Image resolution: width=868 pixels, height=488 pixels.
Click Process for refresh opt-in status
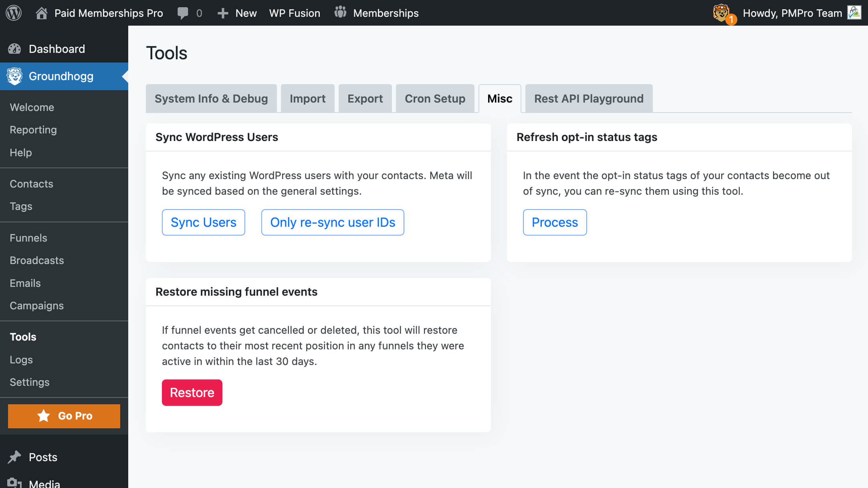555,222
